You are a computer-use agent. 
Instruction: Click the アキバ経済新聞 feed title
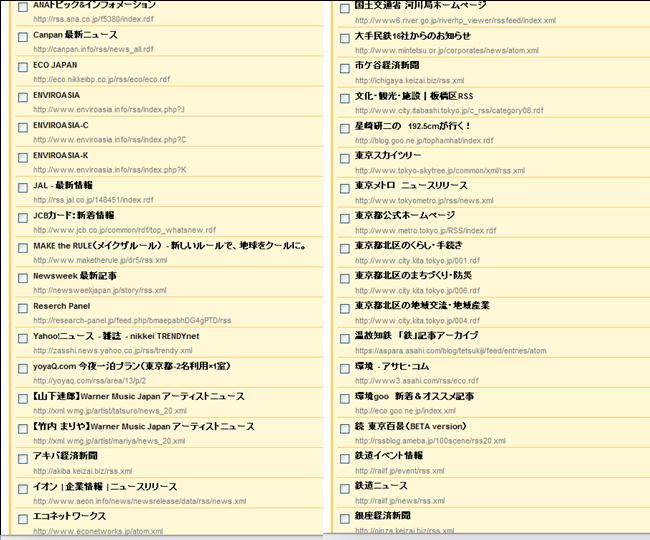coord(65,456)
